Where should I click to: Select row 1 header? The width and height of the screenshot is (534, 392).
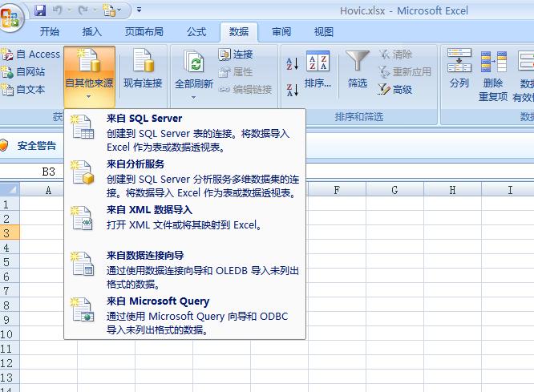tap(10, 204)
